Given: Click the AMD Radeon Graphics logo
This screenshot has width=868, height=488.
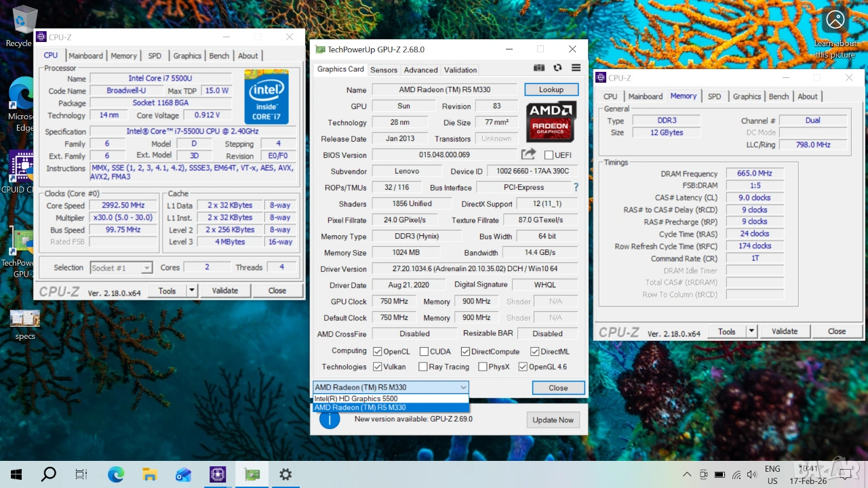Looking at the screenshot, I should pyautogui.click(x=551, y=121).
